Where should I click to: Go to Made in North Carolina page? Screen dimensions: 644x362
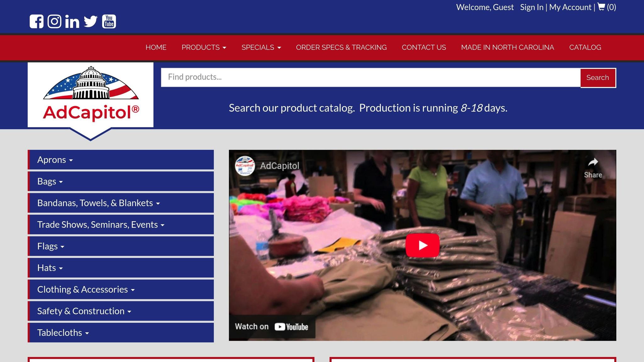(507, 47)
